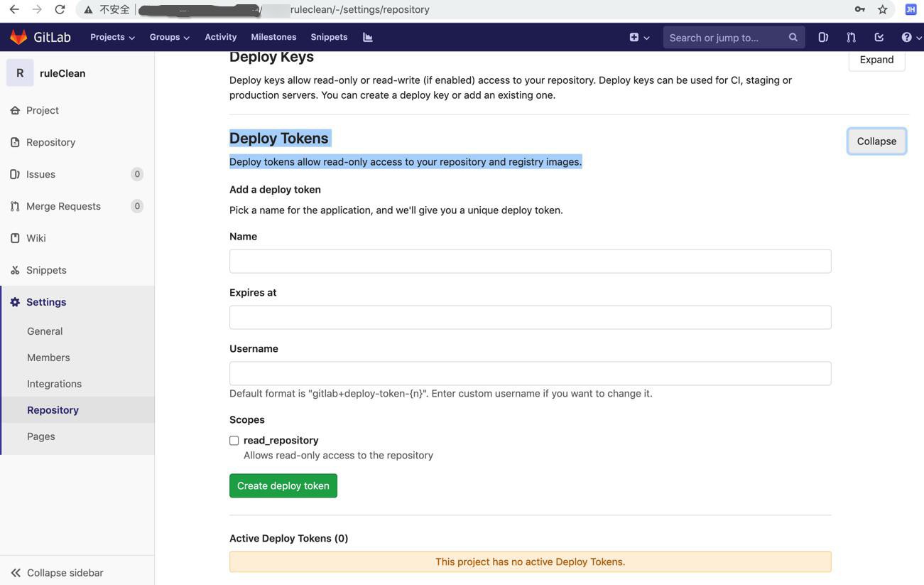Click the charts icon next to Snippets
924x585 pixels.
click(367, 36)
